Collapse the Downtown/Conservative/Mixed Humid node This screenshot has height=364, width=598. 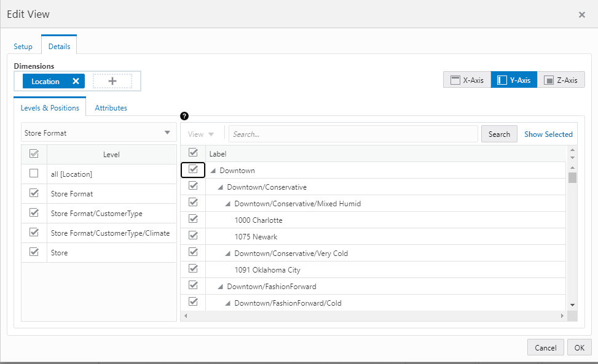(x=227, y=204)
